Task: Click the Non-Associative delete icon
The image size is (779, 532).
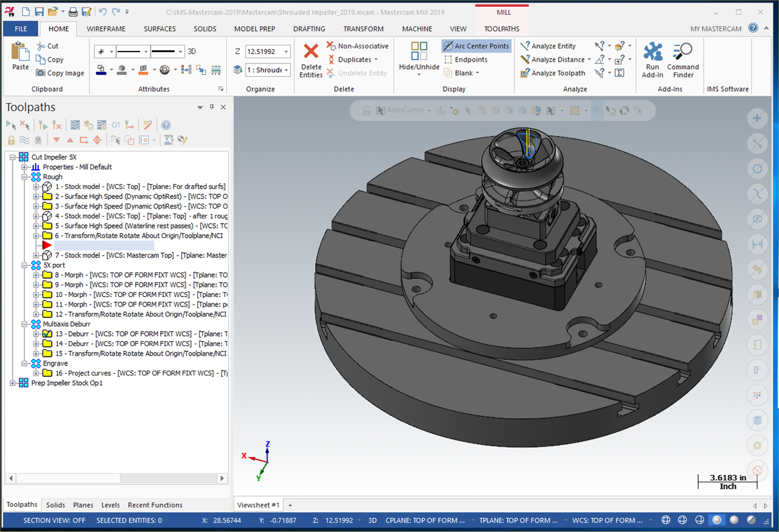Action: 331,46
